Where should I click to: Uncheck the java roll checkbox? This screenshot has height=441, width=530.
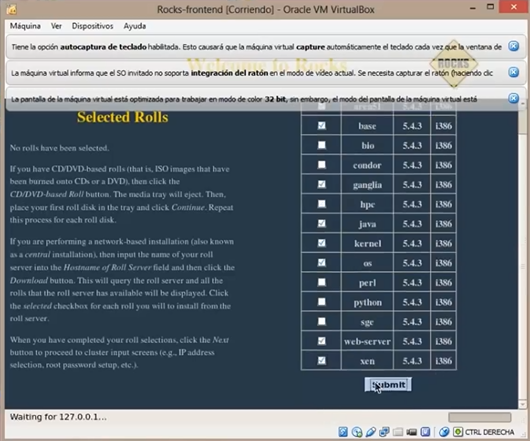point(321,224)
